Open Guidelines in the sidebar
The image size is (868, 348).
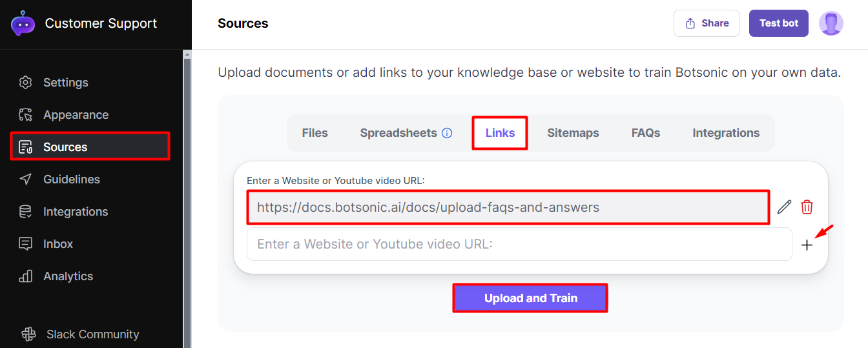(x=71, y=179)
